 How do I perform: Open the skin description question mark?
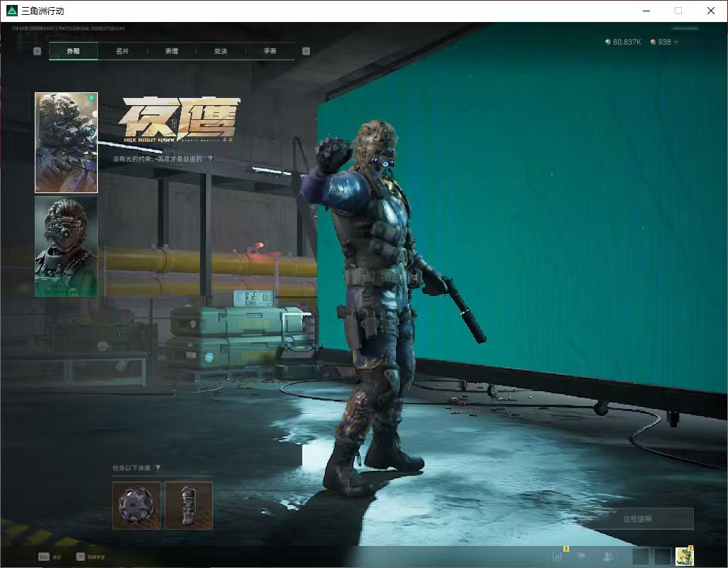click(210, 158)
